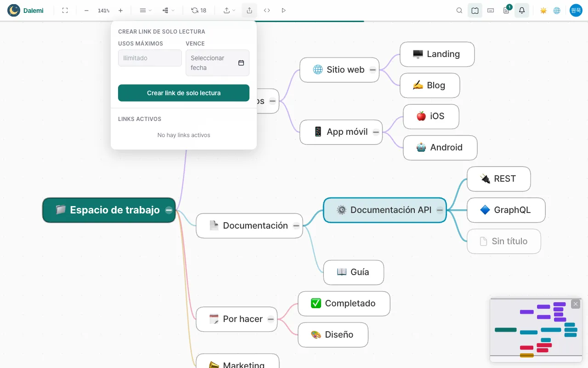Open the tree layout dropdown
588x368 pixels.
[x=168, y=10]
